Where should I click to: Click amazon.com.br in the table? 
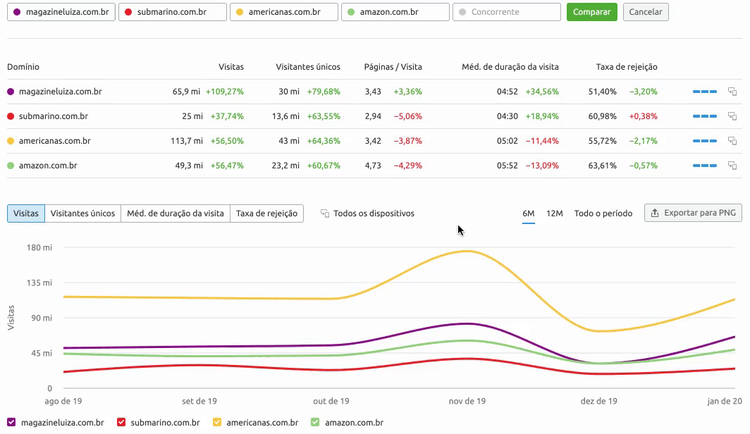48,165
